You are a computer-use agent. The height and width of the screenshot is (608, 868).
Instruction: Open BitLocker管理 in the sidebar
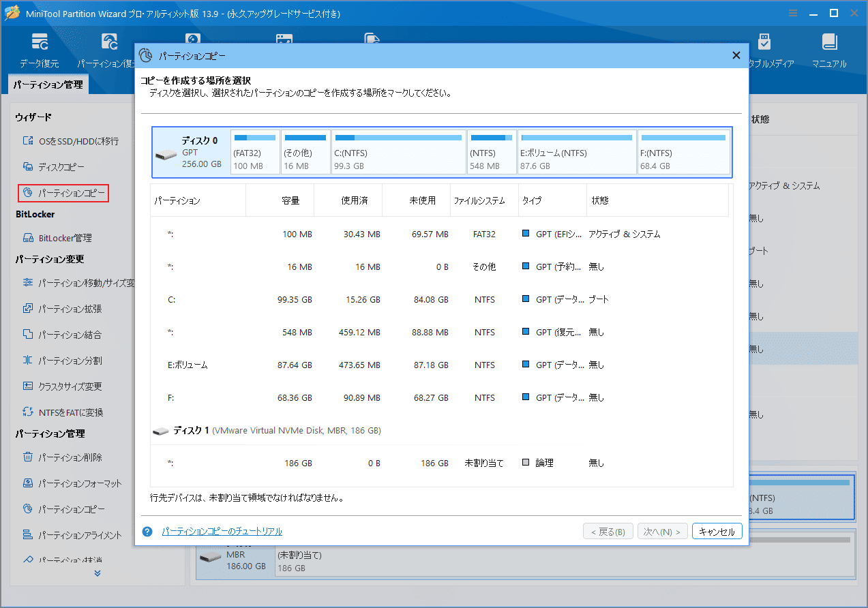[x=57, y=238]
